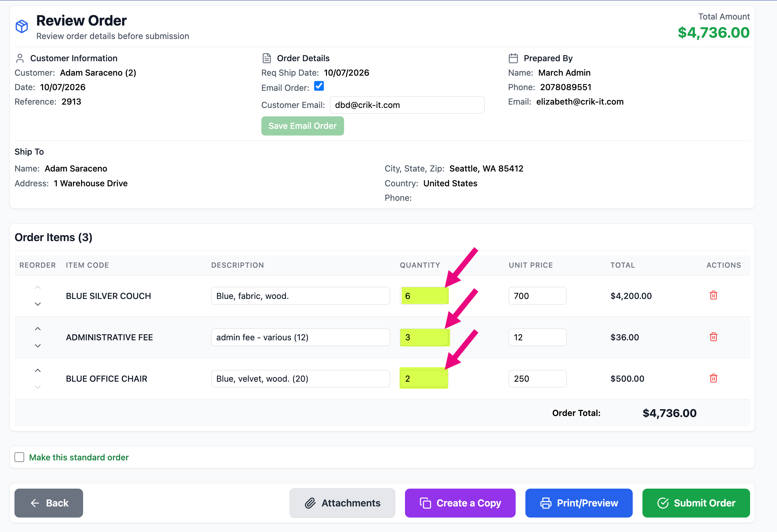Edit description of BLUE SILVER COUCH
Viewport: 777px width, 532px height.
tap(300, 296)
